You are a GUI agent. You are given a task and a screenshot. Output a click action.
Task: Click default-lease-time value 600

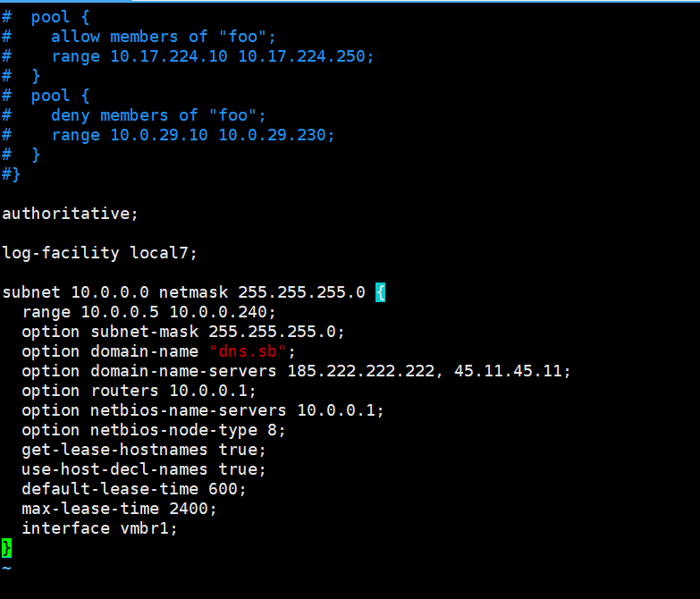tap(223, 489)
